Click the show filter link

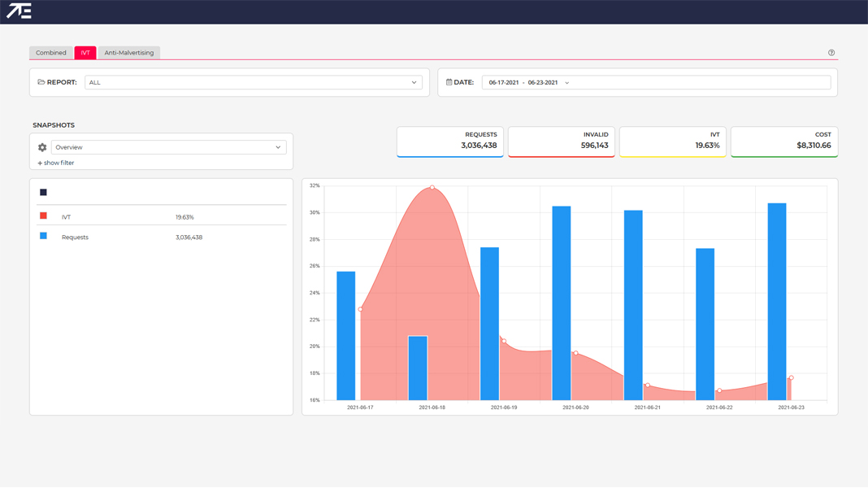point(56,163)
